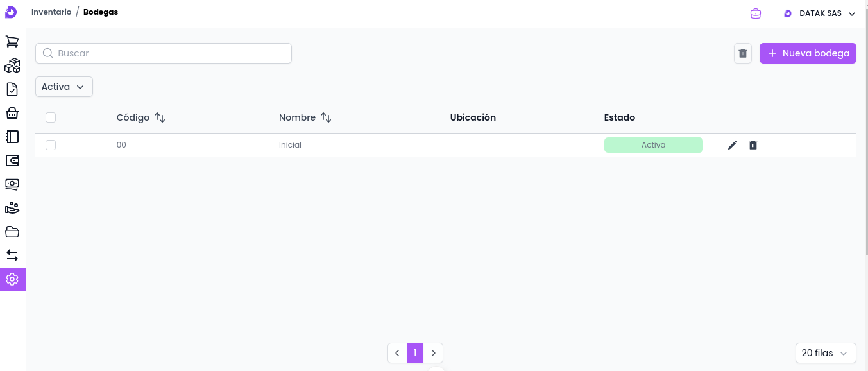Open the 20 filas rows dropdown
Screen dimensions: 868x371
(x=825, y=353)
